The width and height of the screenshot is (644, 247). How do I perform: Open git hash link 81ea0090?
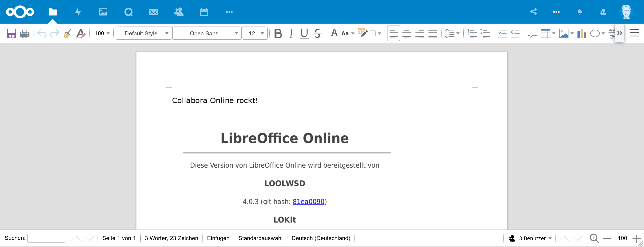tap(308, 201)
